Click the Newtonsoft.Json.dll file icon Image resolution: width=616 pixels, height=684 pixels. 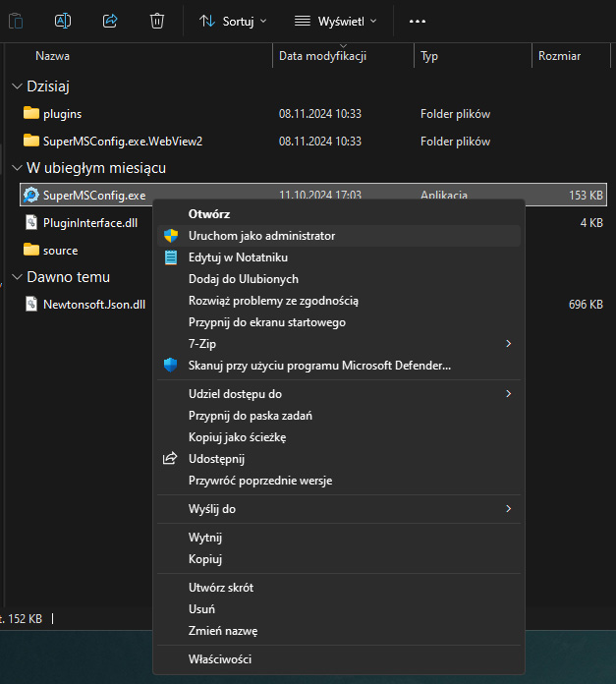pos(31,304)
